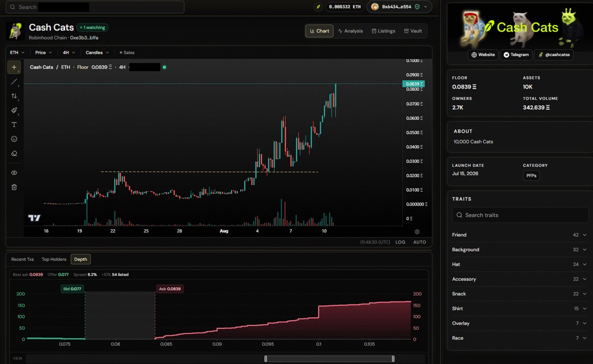Click the green live status dot on chart
Viewport: 593px width, 364px height.
[x=164, y=67]
